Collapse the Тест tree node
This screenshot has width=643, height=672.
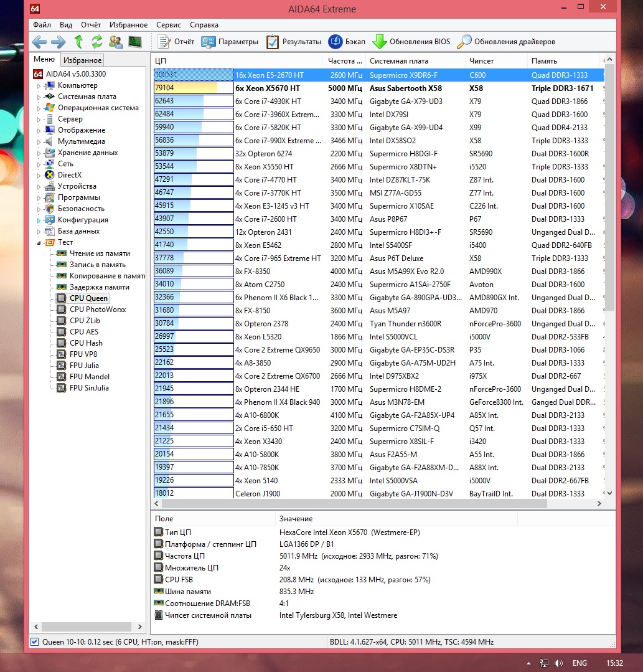[39, 242]
